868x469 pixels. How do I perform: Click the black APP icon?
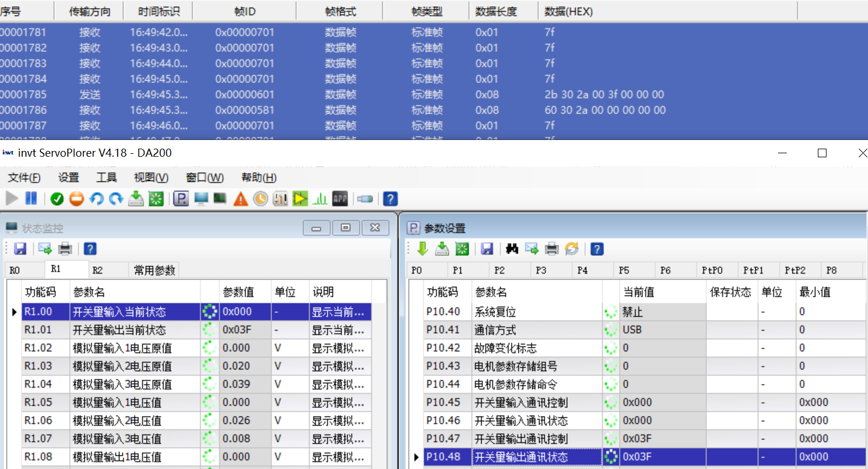pyautogui.click(x=340, y=199)
